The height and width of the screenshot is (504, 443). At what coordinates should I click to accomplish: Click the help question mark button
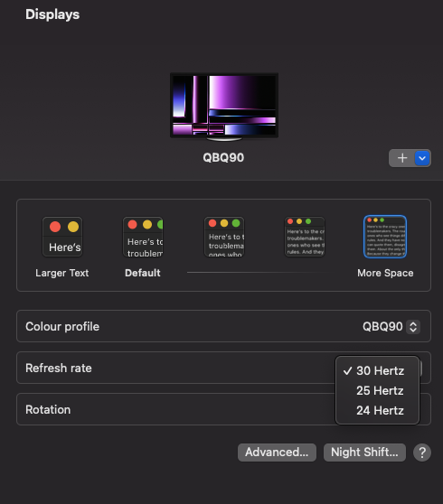[x=422, y=453]
